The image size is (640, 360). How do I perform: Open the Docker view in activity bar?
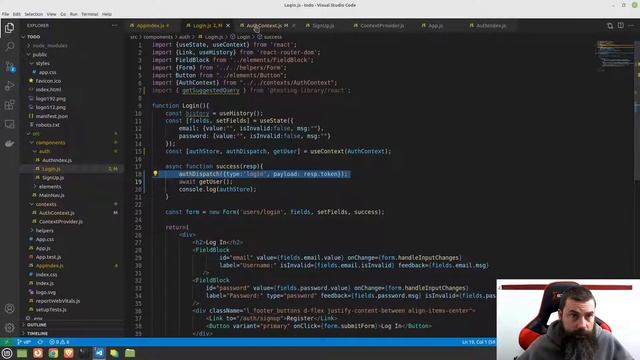(9, 143)
